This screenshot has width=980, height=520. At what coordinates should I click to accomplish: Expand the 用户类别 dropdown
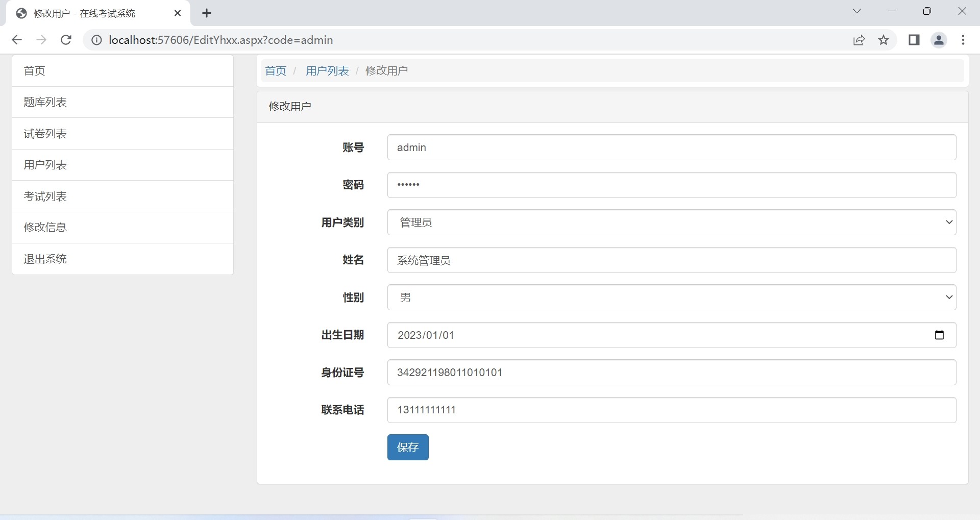click(x=671, y=222)
